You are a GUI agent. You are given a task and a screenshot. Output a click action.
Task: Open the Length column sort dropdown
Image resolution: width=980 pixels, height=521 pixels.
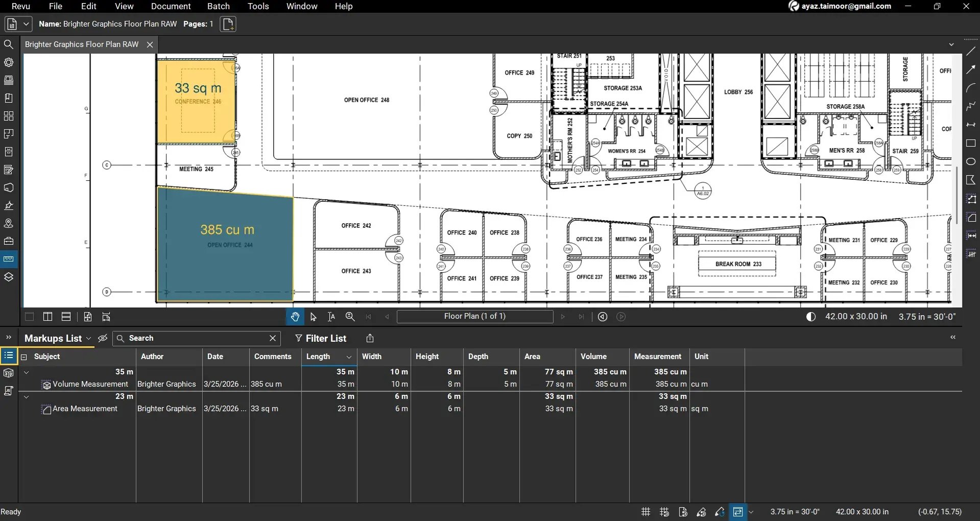(349, 357)
